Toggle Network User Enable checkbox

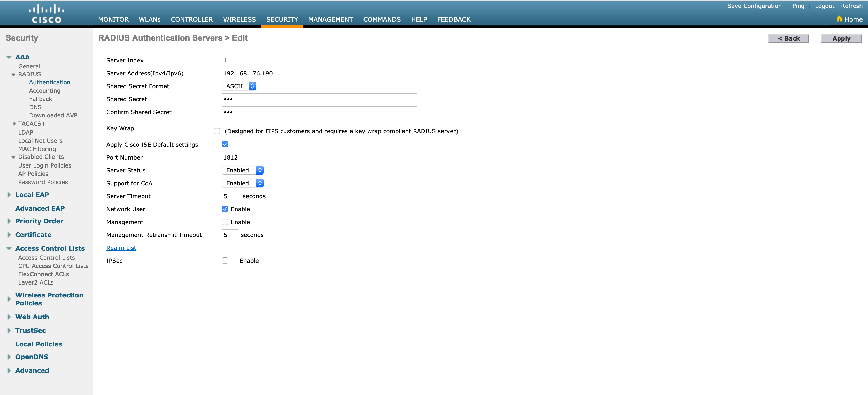[225, 209]
